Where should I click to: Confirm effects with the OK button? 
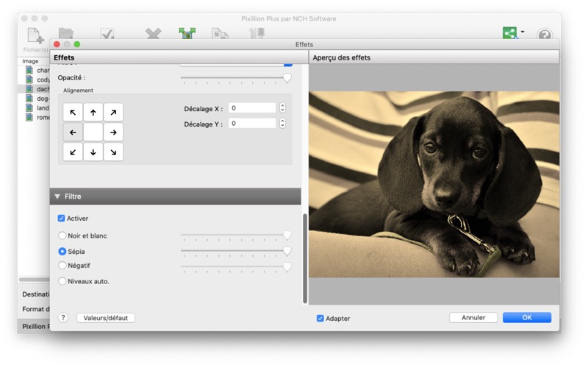(x=527, y=317)
